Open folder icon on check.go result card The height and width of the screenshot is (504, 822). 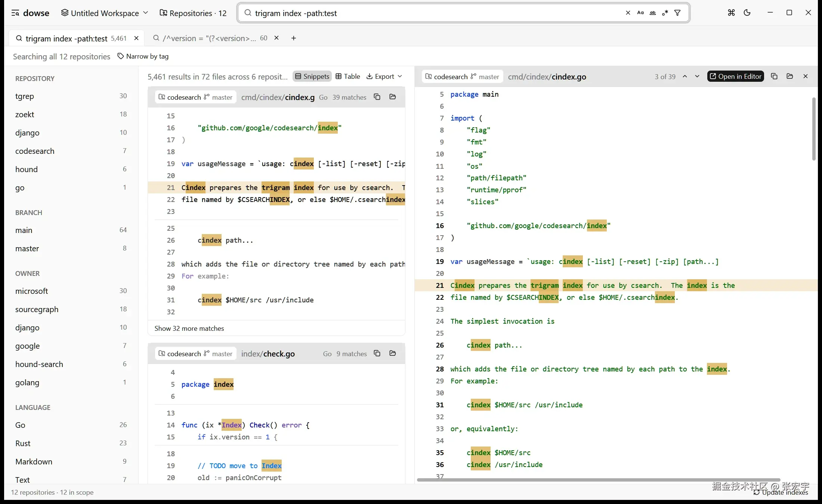[x=393, y=354]
